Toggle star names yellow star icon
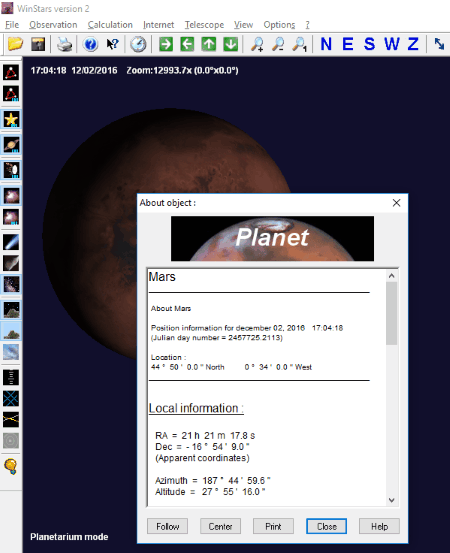The height and width of the screenshot is (553, 450). click(11, 119)
